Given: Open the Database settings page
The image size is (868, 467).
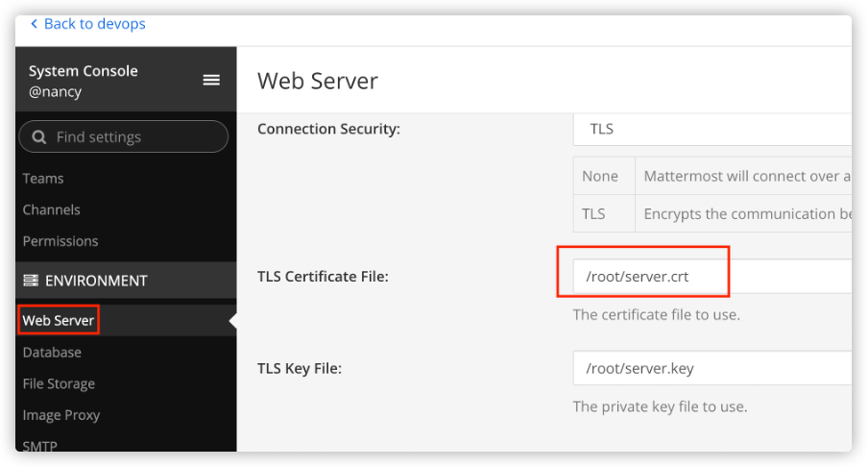Looking at the screenshot, I should [52, 353].
